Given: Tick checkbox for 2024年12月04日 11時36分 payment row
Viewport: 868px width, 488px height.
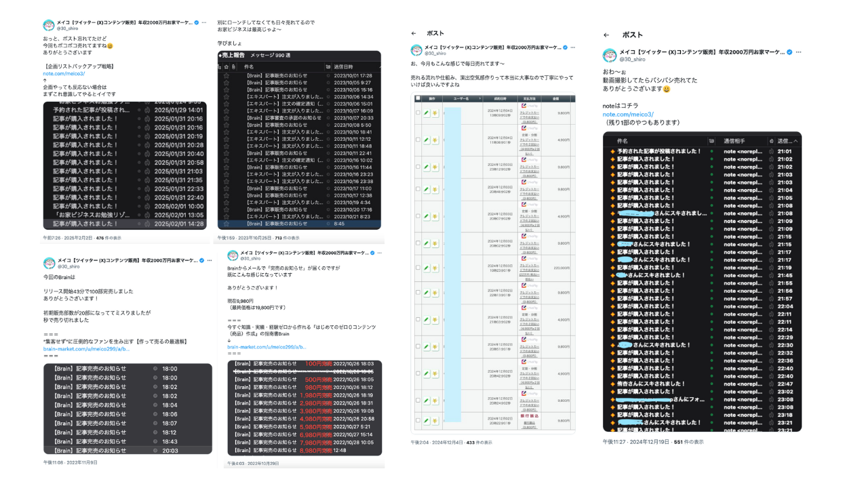Looking at the screenshot, I should [418, 140].
